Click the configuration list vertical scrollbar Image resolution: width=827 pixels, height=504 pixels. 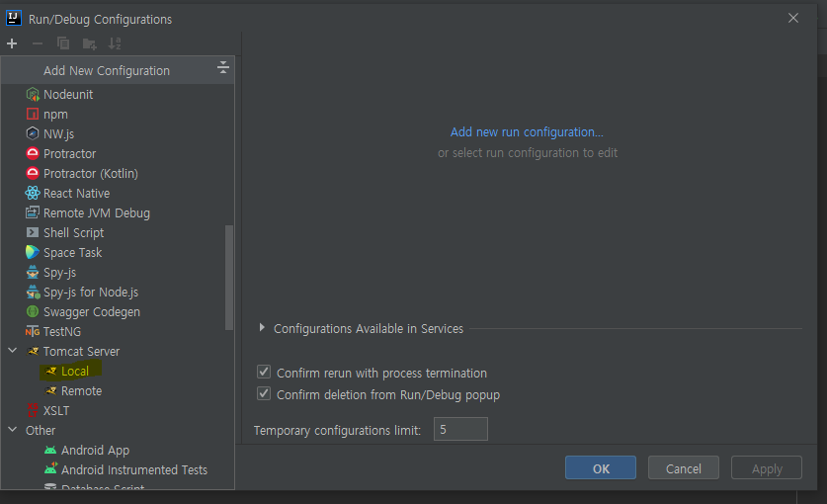(x=229, y=278)
